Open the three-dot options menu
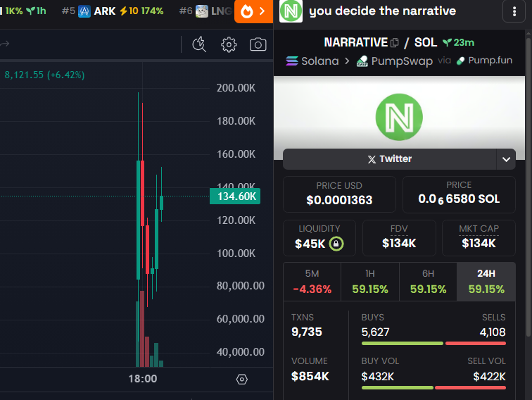The image size is (532, 400). (x=514, y=11)
